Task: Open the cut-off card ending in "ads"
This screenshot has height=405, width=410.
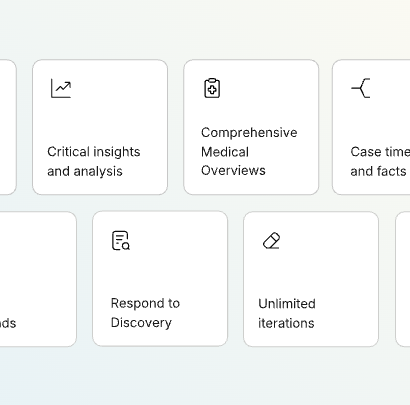Action: [38, 279]
